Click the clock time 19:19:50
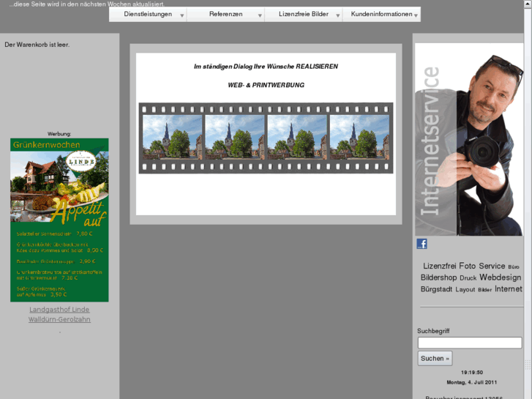 (472, 373)
